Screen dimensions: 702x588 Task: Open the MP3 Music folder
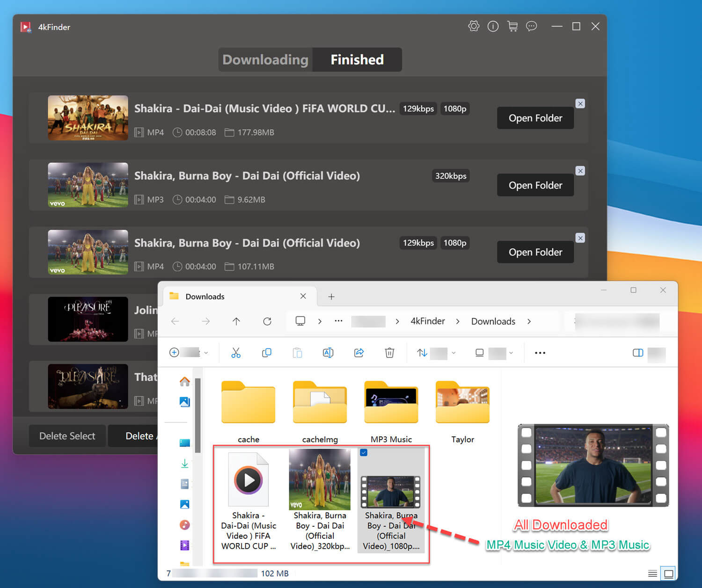(391, 412)
